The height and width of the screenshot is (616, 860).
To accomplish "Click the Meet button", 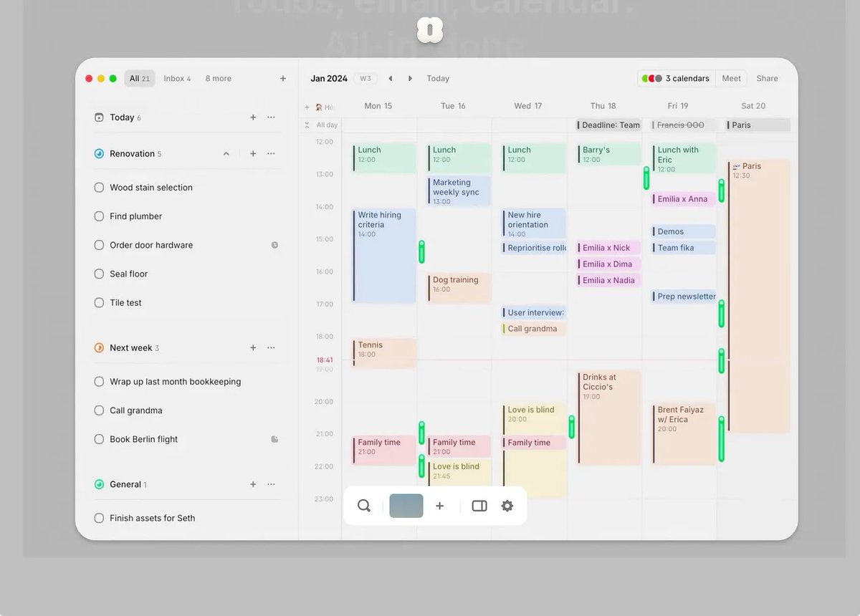I will 731,79.
